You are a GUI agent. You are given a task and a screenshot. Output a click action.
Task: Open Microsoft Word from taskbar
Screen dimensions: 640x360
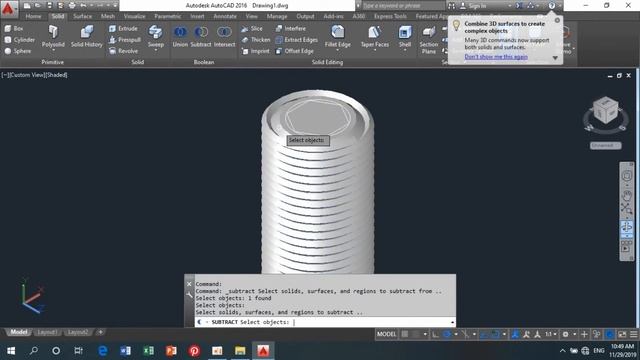coord(126,351)
